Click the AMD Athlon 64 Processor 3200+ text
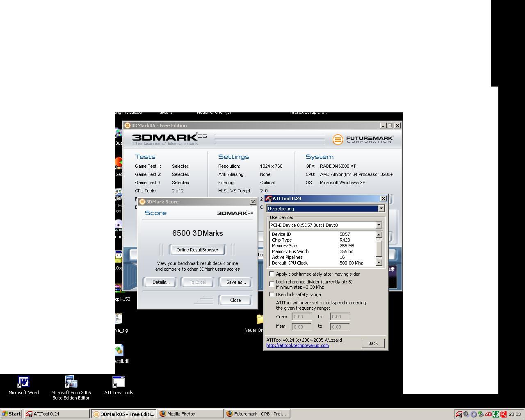525x420 pixels. pyautogui.click(x=356, y=174)
